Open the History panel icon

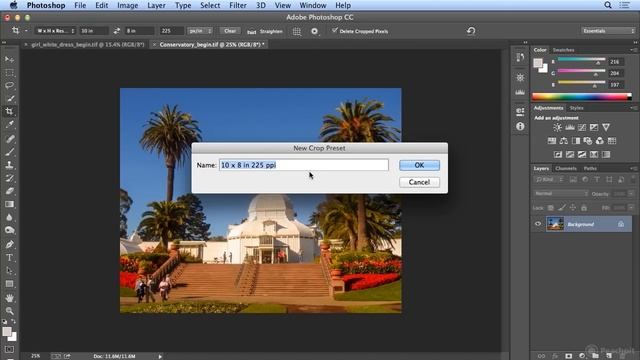(x=520, y=57)
